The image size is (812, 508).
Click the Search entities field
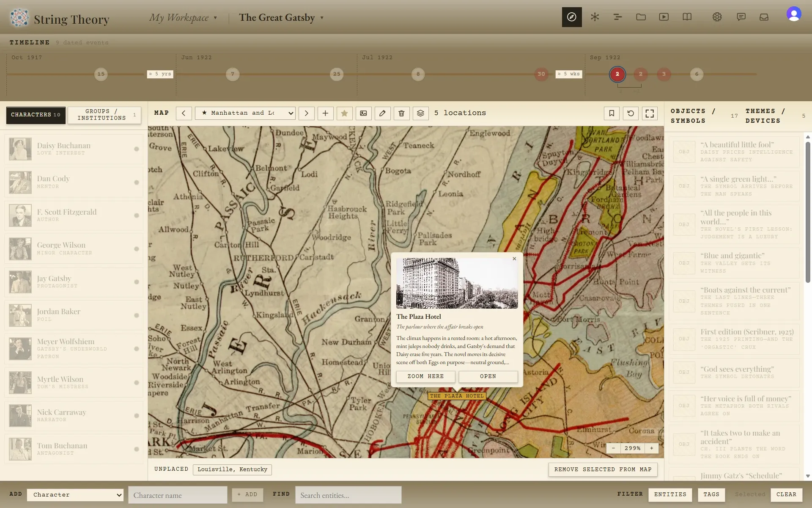click(348, 495)
